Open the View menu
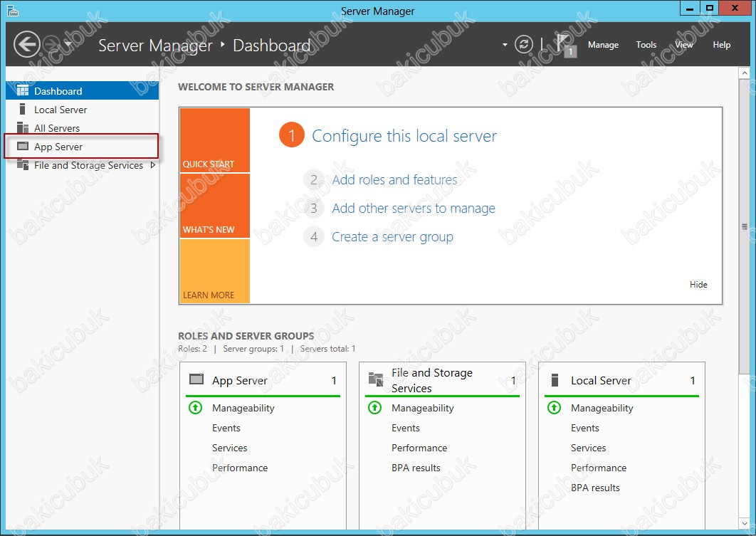This screenshot has width=756, height=536. click(683, 45)
